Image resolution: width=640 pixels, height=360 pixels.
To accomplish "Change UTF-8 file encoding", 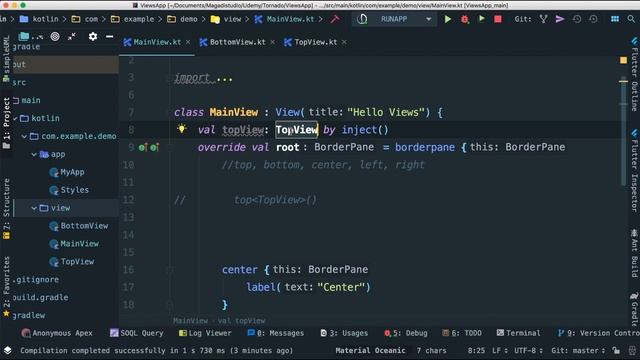I will click(x=528, y=350).
